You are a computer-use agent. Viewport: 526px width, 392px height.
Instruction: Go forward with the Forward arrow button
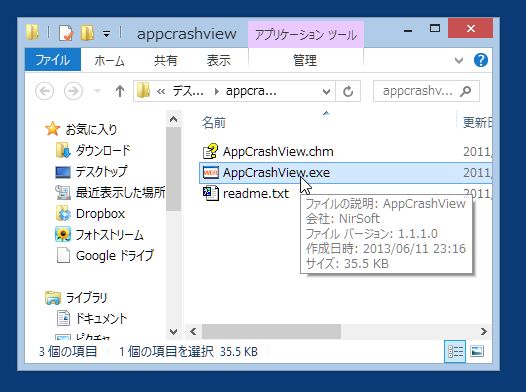click(x=73, y=91)
